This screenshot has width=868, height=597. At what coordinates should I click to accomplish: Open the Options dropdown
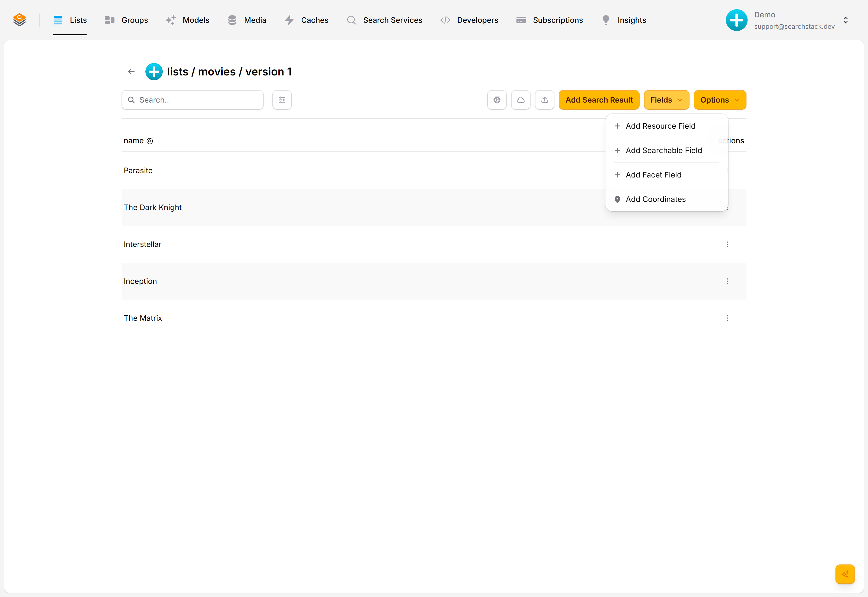(x=720, y=100)
